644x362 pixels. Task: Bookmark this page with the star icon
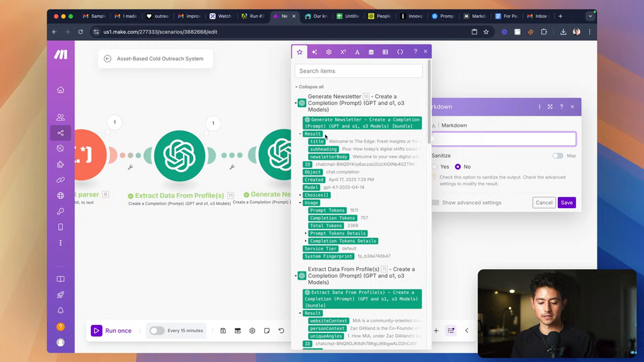(486, 32)
